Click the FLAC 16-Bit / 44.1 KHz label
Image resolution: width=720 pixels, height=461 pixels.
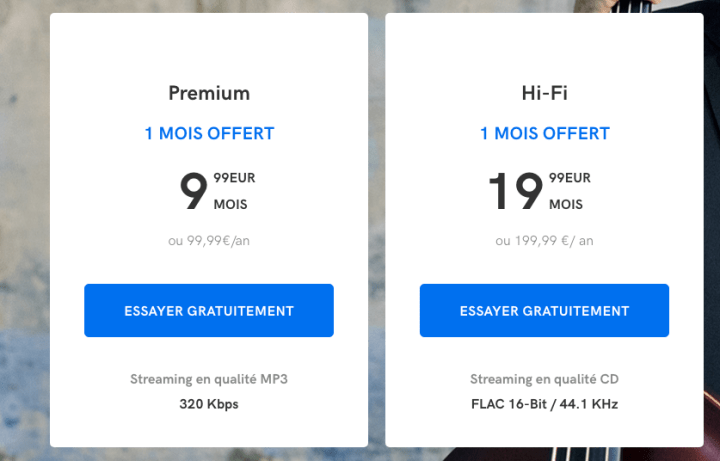point(544,405)
